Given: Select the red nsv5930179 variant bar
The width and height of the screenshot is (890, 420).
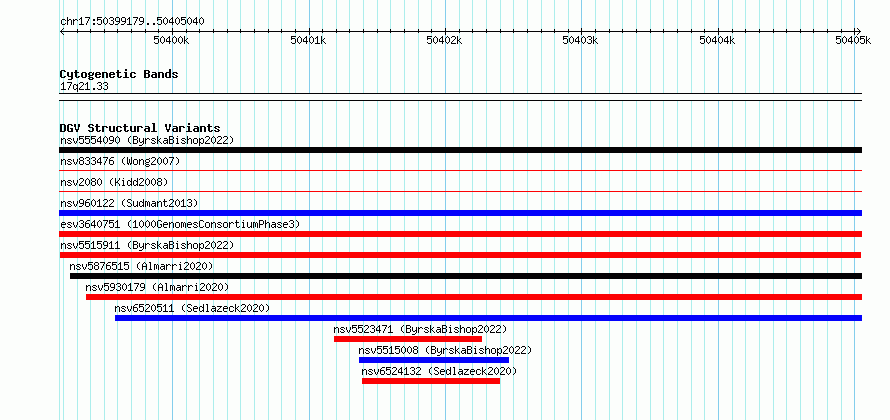Looking at the screenshot, I should click(474, 297).
